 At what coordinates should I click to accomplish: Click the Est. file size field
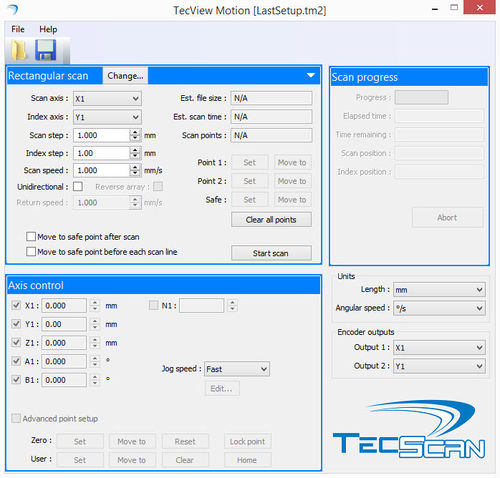point(271,98)
